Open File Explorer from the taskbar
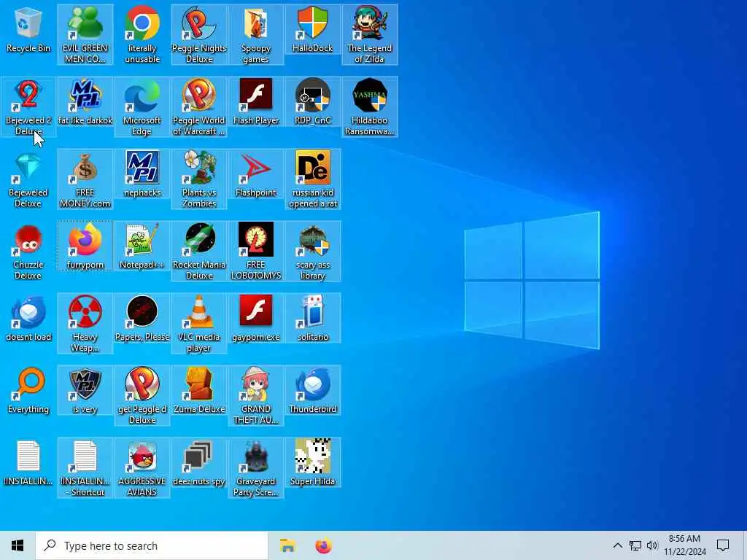 [287, 545]
